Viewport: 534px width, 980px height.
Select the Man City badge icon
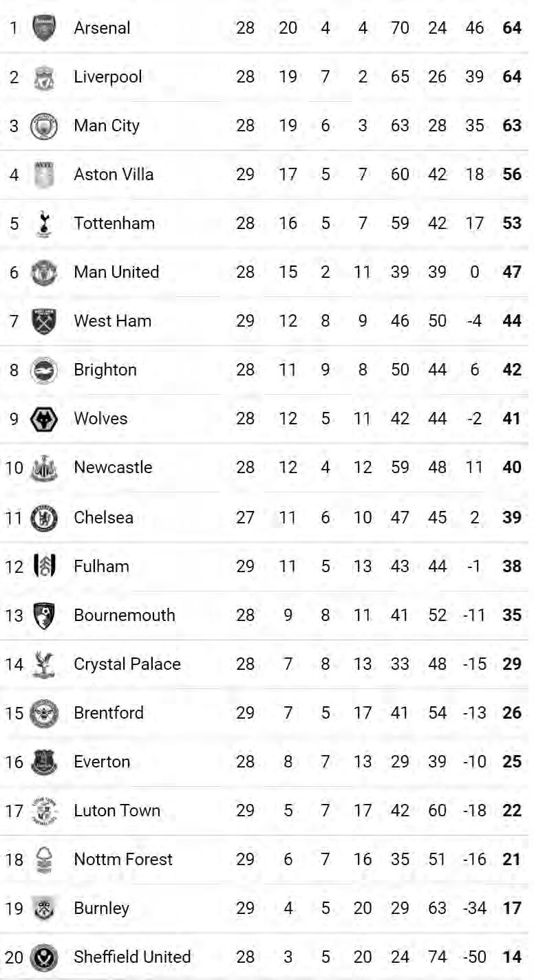pyautogui.click(x=44, y=126)
